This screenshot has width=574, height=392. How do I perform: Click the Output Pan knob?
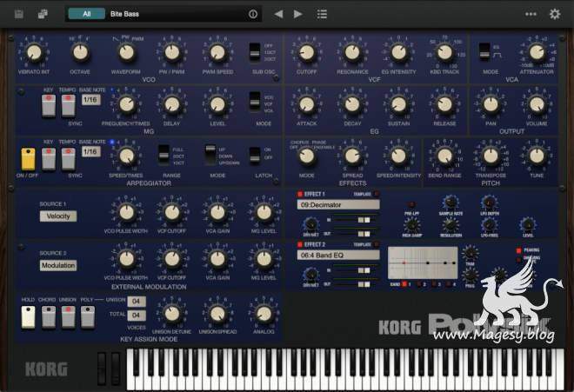[x=491, y=104]
